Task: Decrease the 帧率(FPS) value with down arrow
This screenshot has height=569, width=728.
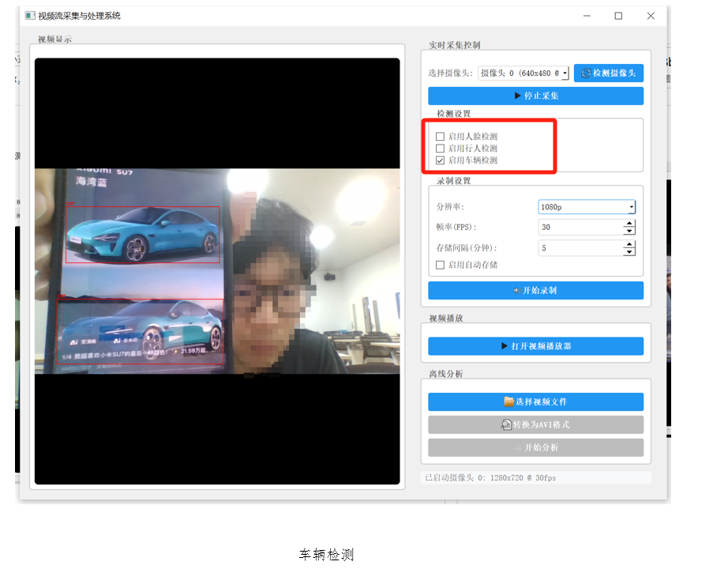Action: (629, 231)
